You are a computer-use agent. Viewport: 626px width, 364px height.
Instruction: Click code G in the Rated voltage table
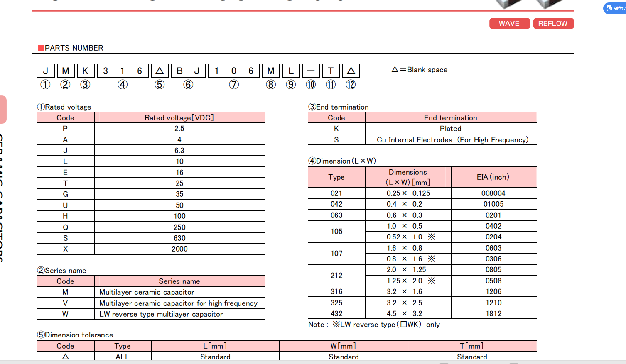[x=65, y=194]
